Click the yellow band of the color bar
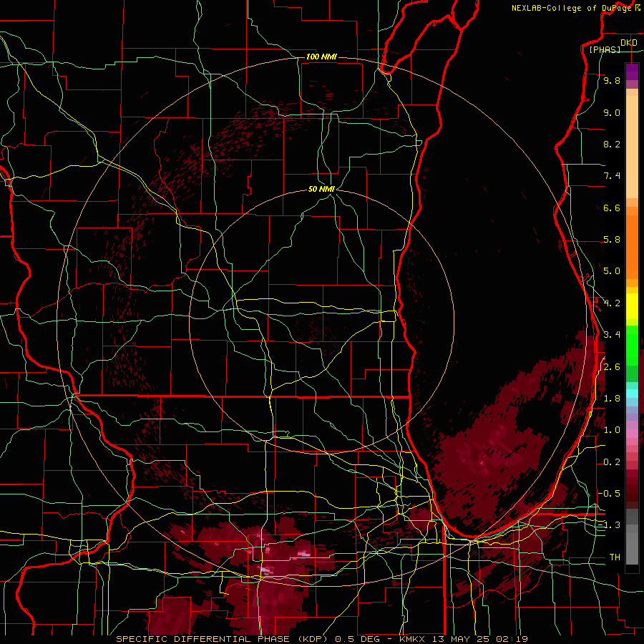Image resolution: width=644 pixels, height=644 pixels. pos(632,306)
